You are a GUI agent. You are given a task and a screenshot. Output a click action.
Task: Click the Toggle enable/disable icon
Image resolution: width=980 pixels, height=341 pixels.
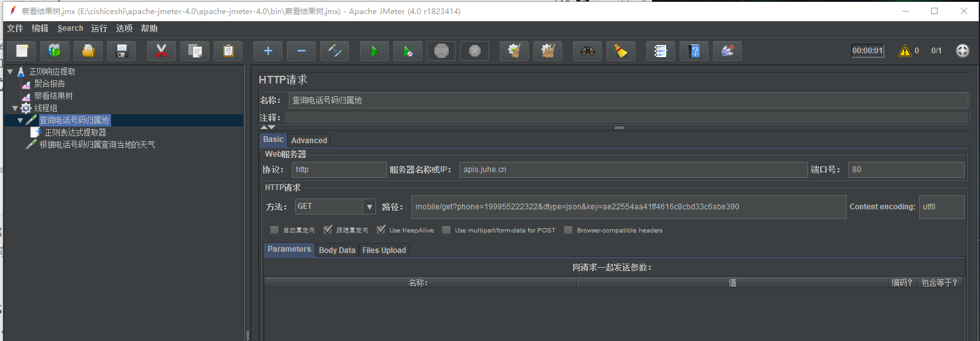pyautogui.click(x=334, y=51)
